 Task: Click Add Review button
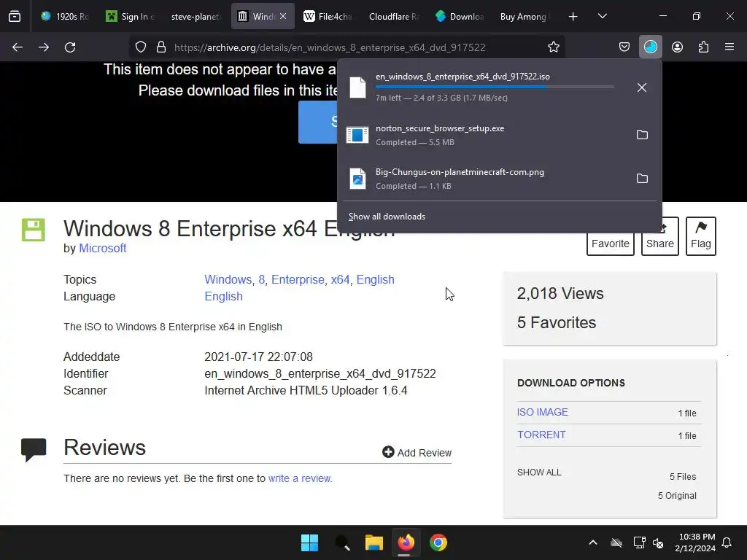pyautogui.click(x=417, y=452)
